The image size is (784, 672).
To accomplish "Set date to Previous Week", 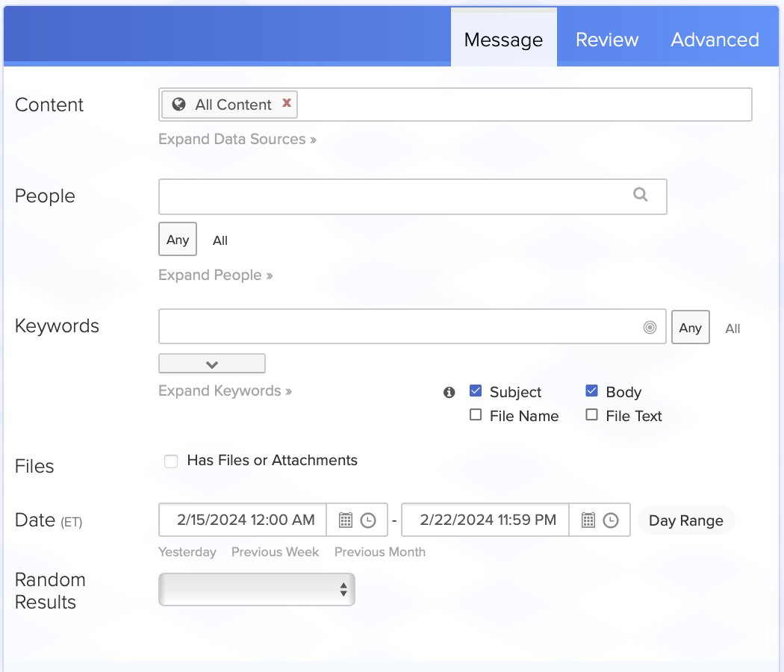I will pyautogui.click(x=275, y=552).
